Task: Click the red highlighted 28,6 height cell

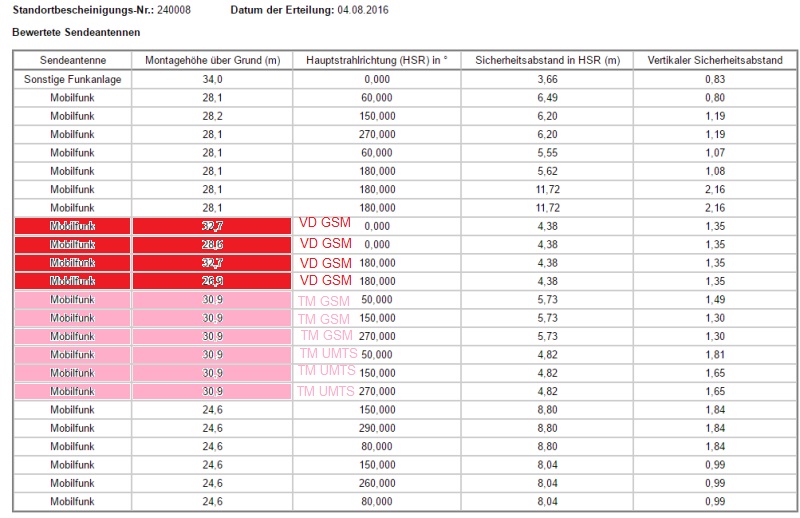Action: 212,244
